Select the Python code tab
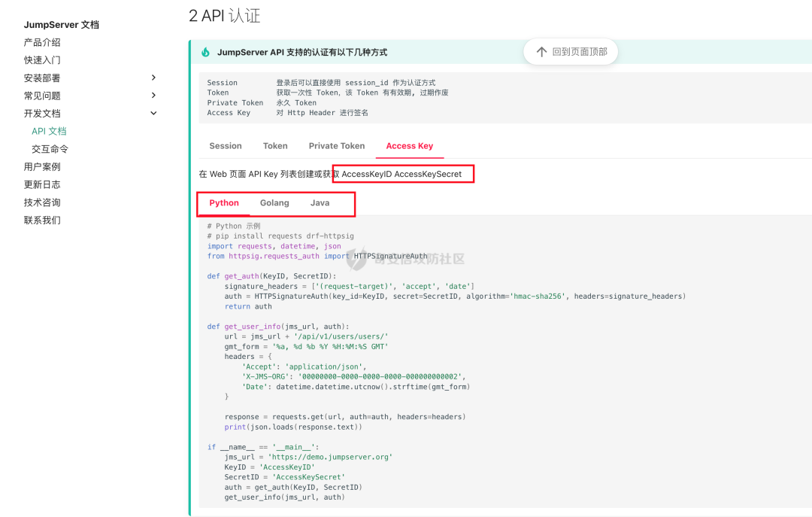 click(x=224, y=202)
